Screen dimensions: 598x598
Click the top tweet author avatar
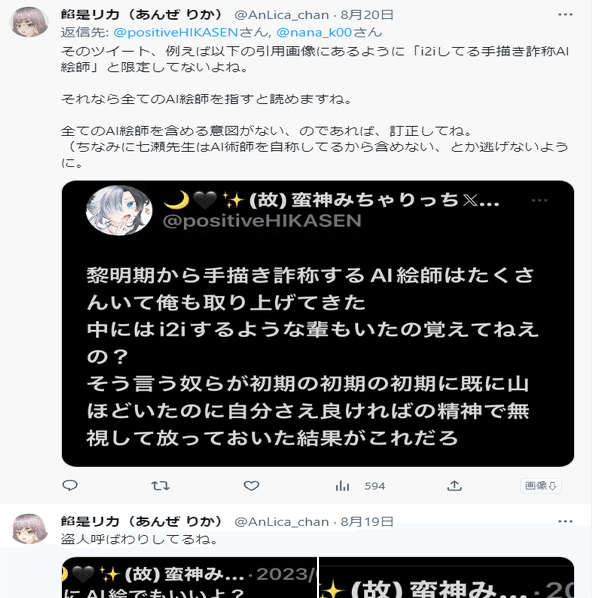(29, 22)
